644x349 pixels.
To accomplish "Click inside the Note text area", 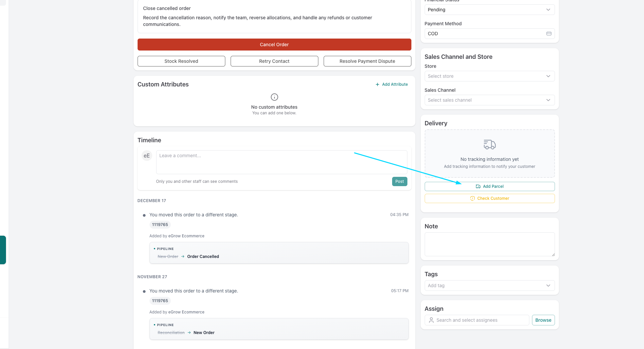I will 489,244.
